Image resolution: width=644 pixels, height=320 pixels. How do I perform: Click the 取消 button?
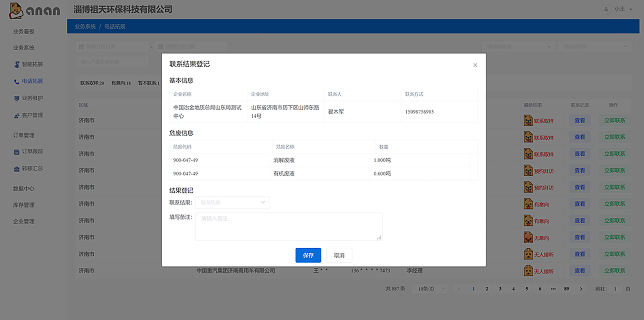point(339,255)
